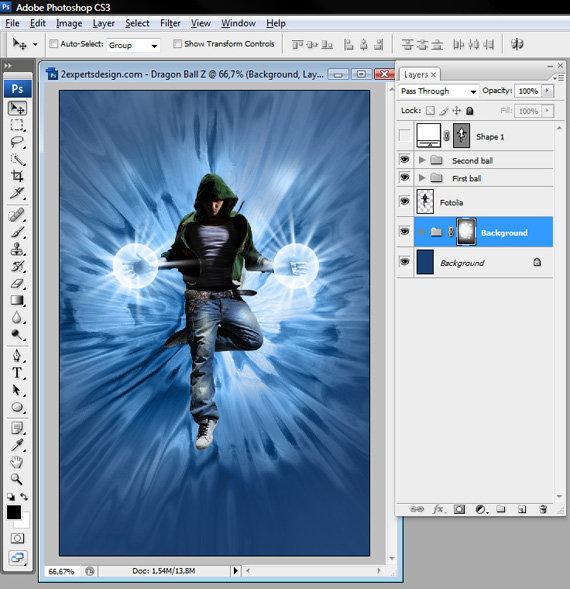Toggle lock position

click(457, 110)
